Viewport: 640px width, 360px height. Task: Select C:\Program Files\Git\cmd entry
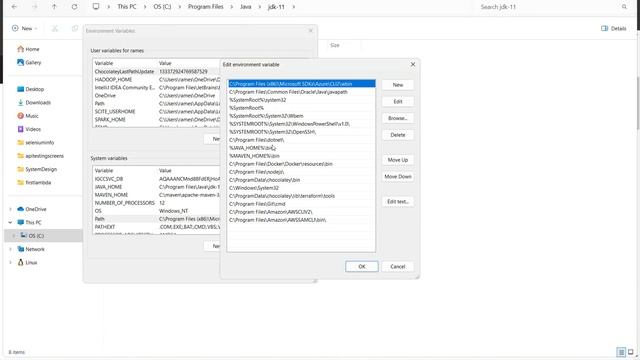[301, 204]
